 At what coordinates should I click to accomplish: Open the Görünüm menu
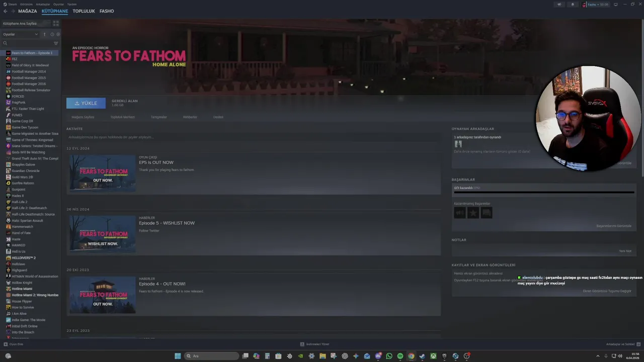[x=26, y=4]
